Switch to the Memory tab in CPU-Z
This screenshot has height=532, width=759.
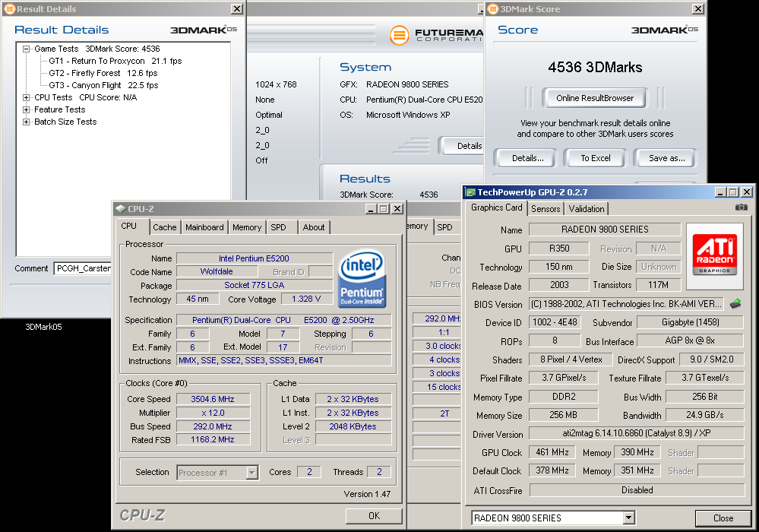click(x=247, y=227)
